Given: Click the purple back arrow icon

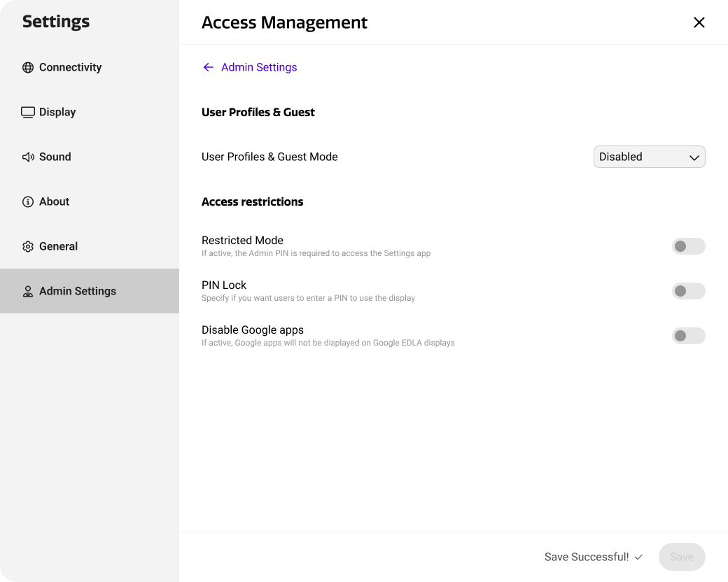Looking at the screenshot, I should coord(208,66).
